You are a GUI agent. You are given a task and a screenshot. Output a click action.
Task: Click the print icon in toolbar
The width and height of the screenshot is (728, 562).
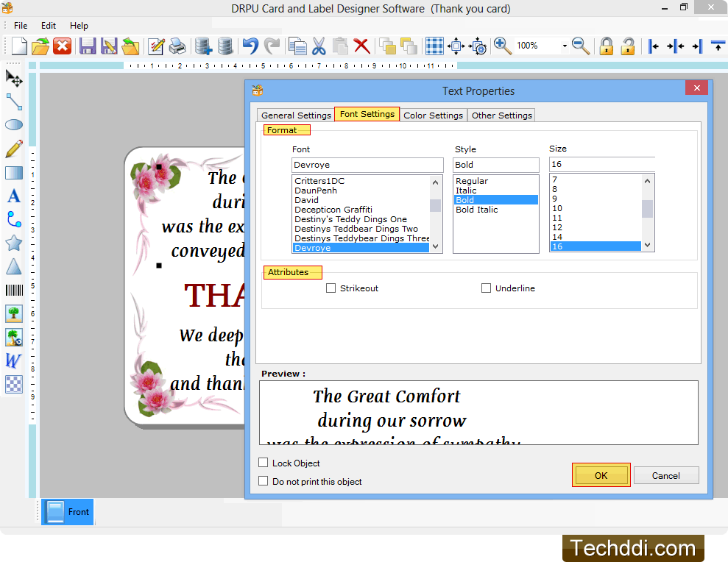177,46
